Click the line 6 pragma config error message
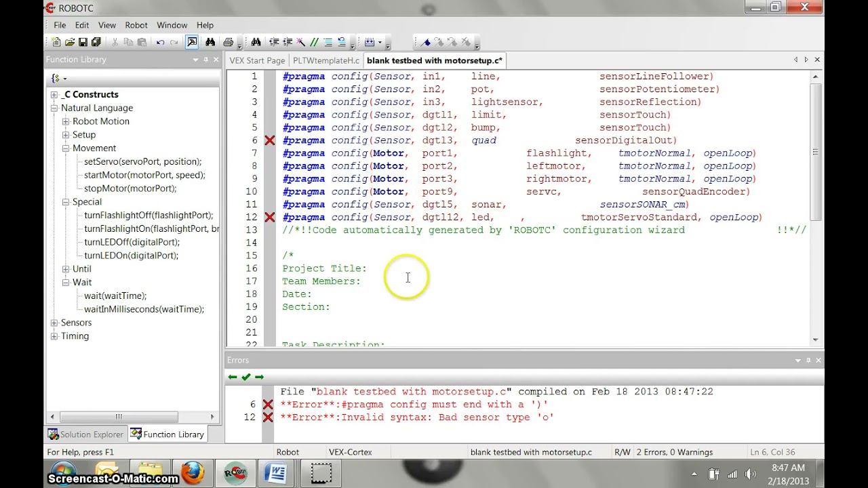 pyautogui.click(x=414, y=405)
